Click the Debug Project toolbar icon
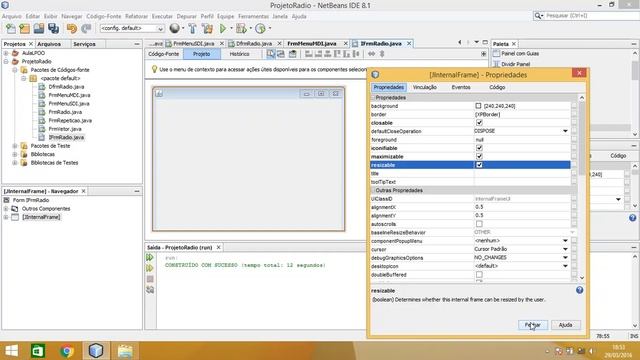 tap(241, 28)
